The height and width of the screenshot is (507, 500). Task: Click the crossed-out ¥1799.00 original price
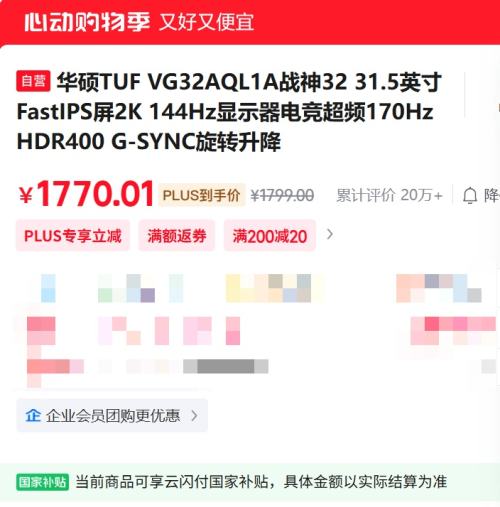pos(282,195)
